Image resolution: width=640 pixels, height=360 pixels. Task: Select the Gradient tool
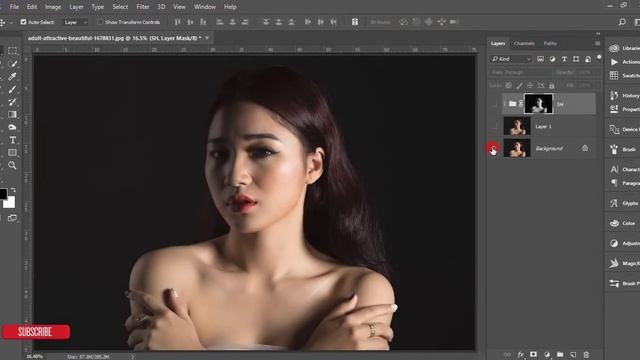coord(12,114)
